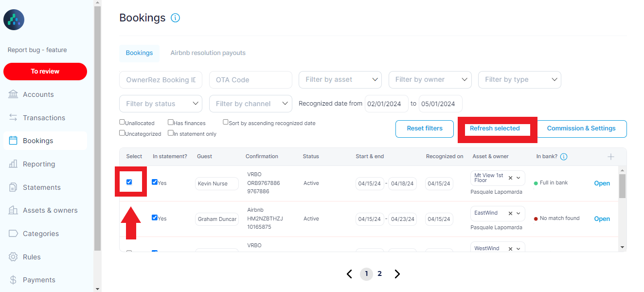Click the Refresh selected button
This screenshot has width=644, height=292.
(x=495, y=128)
